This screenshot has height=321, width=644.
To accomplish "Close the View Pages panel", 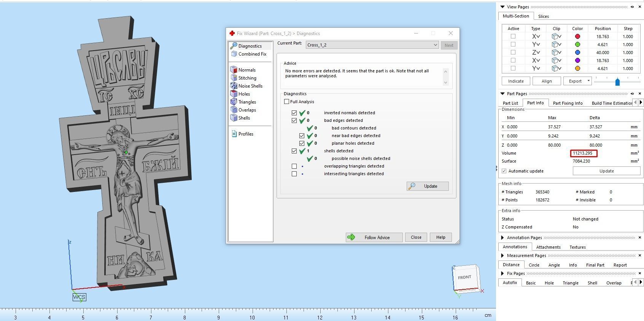I will tap(639, 7).
